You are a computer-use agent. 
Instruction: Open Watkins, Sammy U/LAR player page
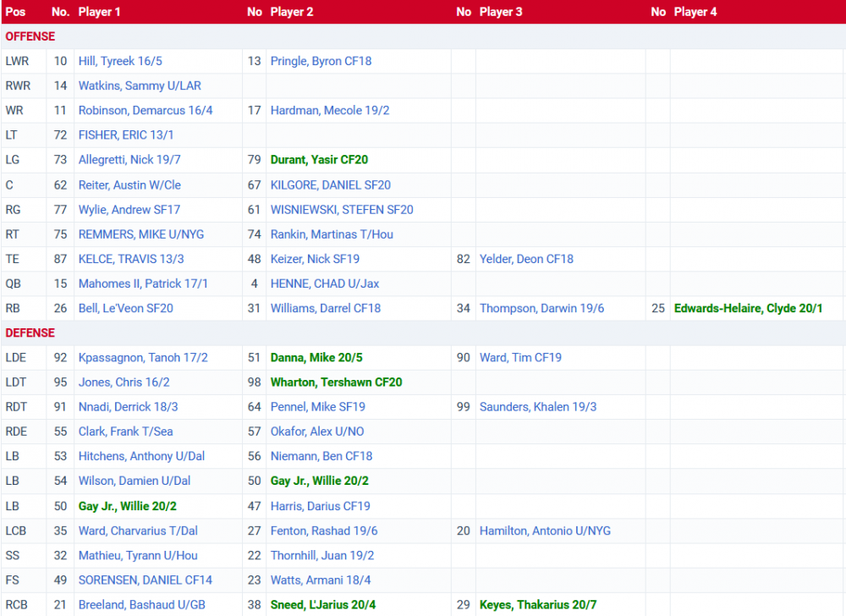[x=140, y=85]
